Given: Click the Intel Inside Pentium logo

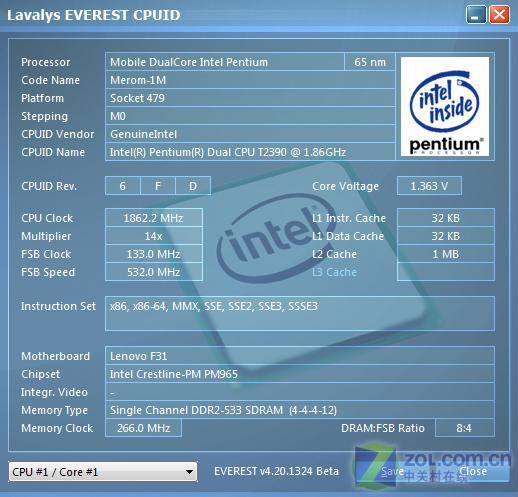Looking at the screenshot, I should pos(445,106).
